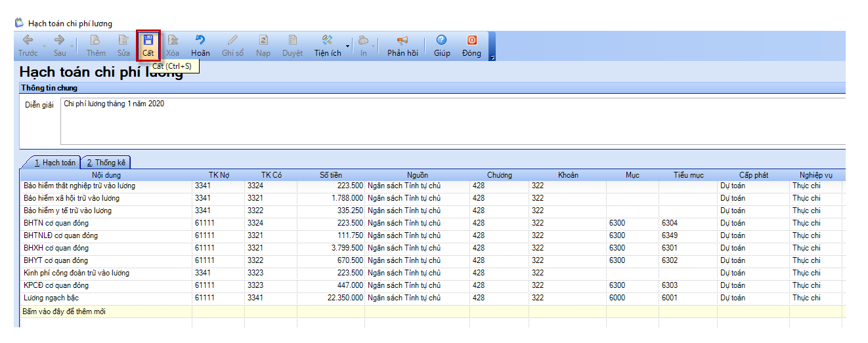This screenshot has height=343, width=868.
Task: Save with the Cất floppy disk icon
Action: point(148,40)
